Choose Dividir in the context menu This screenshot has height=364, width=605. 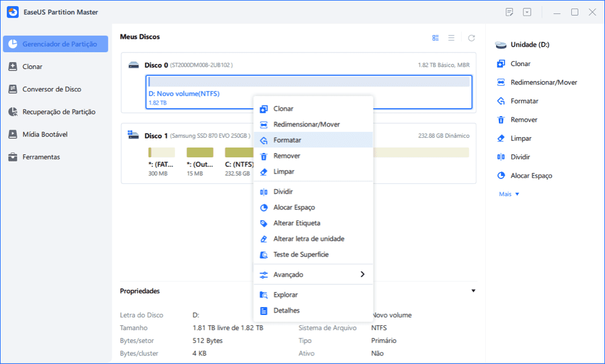coord(313,192)
